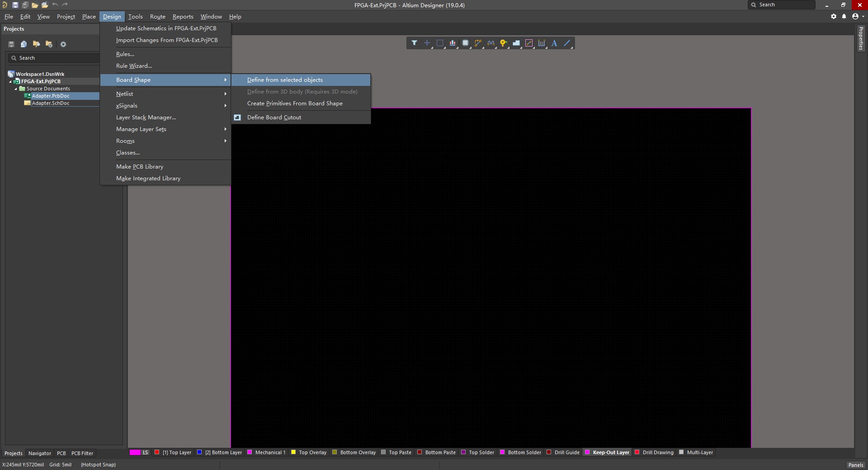
Task: Click Update Schematics in FPGA-Ext.PrjPCB
Action: click(x=165, y=28)
